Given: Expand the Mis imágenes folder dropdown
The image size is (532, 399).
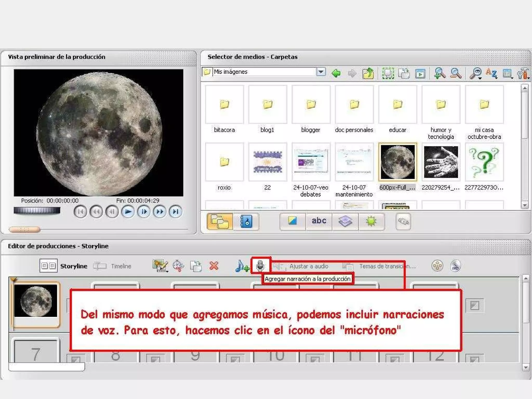Looking at the screenshot, I should tap(321, 72).
